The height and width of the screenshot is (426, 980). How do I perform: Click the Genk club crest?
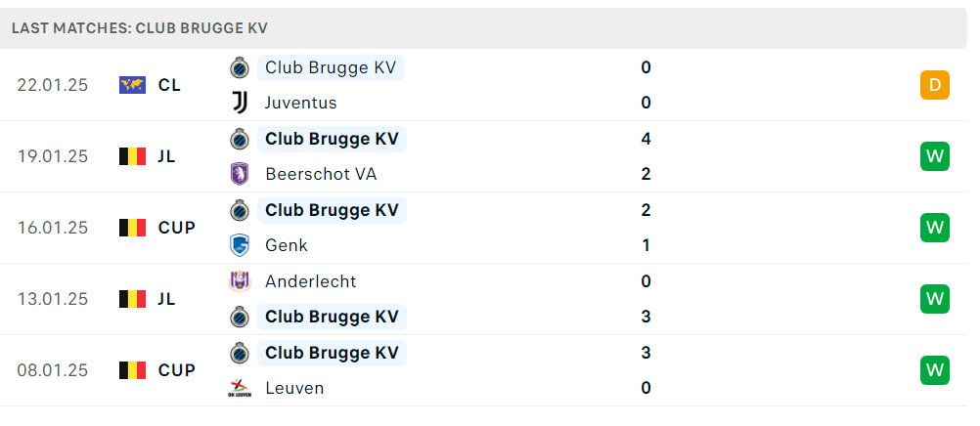pyautogui.click(x=240, y=245)
